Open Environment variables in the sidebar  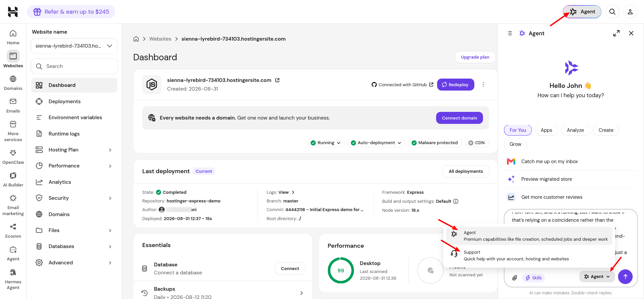click(x=74, y=118)
